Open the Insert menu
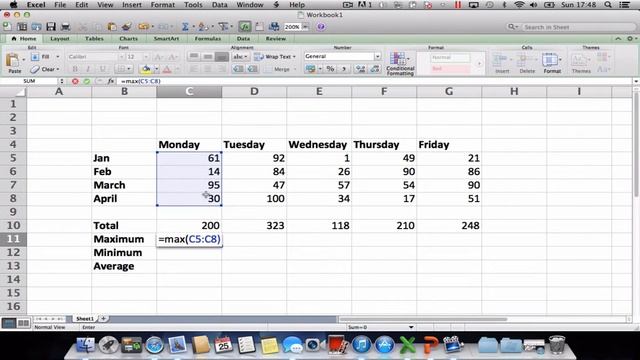The width and height of the screenshot is (640, 360). point(131,5)
